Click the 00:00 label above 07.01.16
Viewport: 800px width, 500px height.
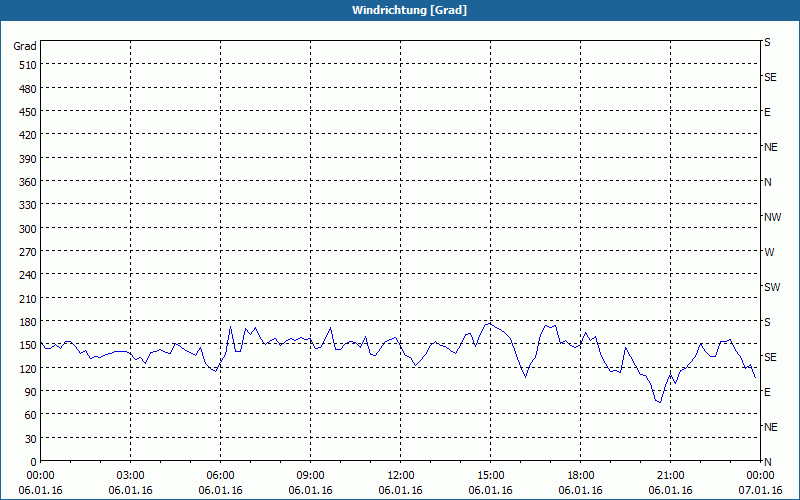click(x=760, y=476)
